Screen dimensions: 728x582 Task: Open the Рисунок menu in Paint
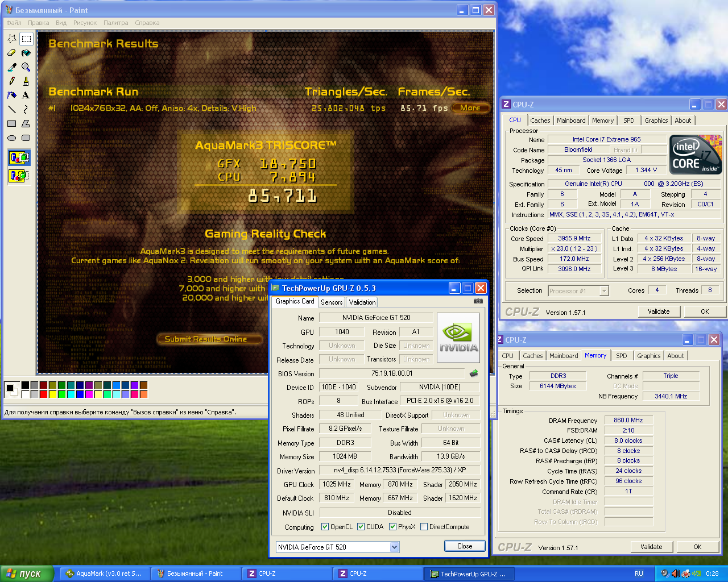pos(85,23)
